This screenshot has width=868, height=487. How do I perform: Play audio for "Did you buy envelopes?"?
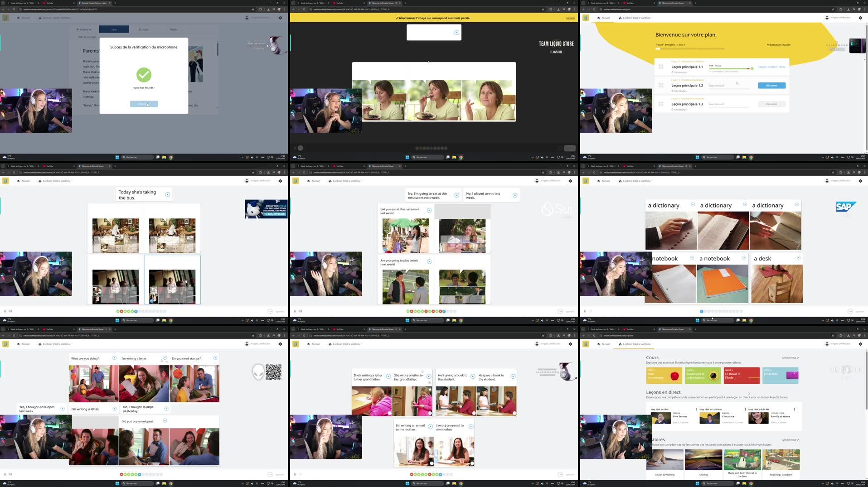pos(165,421)
